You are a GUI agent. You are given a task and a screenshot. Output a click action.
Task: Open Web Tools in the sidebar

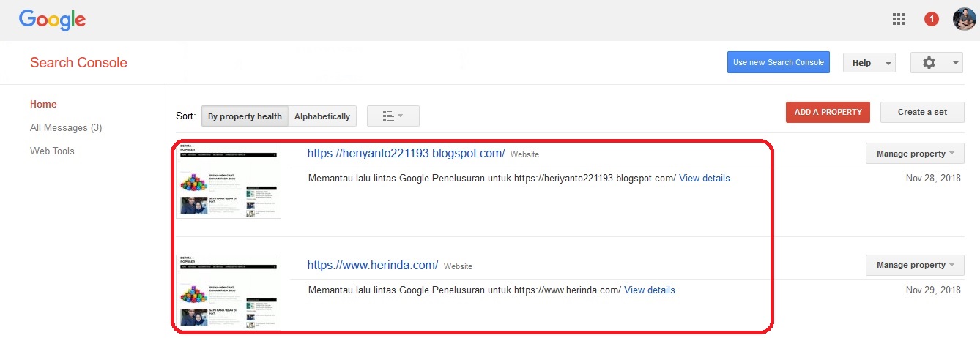pyautogui.click(x=52, y=151)
